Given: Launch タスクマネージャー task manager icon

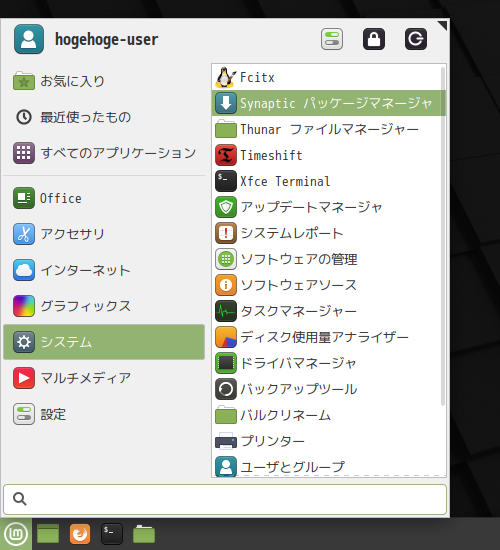Looking at the screenshot, I should (226, 311).
